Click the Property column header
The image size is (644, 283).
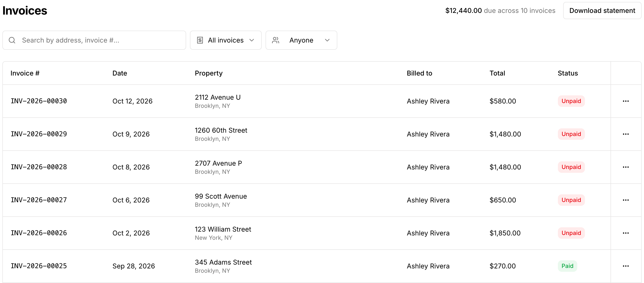[x=209, y=73]
